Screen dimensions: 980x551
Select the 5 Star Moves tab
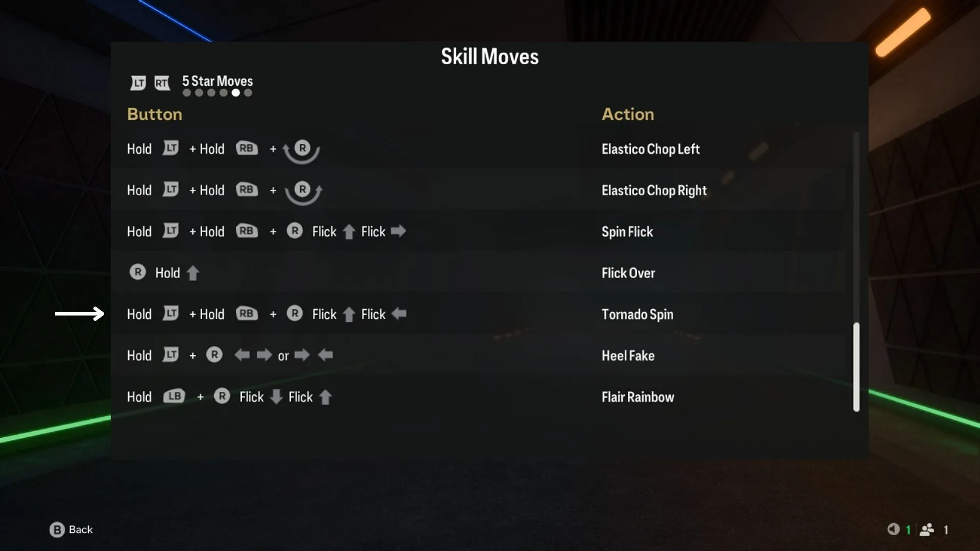[x=217, y=81]
